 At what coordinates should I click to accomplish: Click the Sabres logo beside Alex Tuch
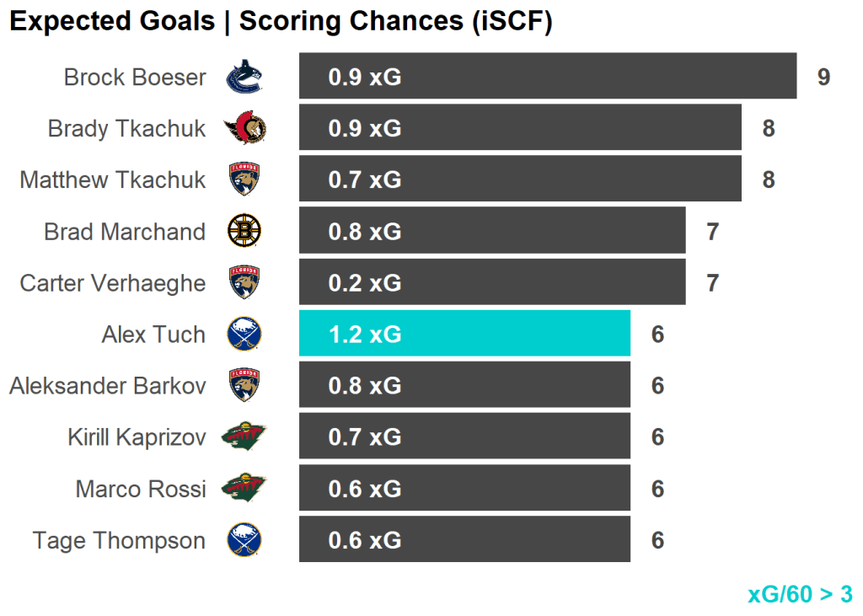pyautogui.click(x=244, y=334)
